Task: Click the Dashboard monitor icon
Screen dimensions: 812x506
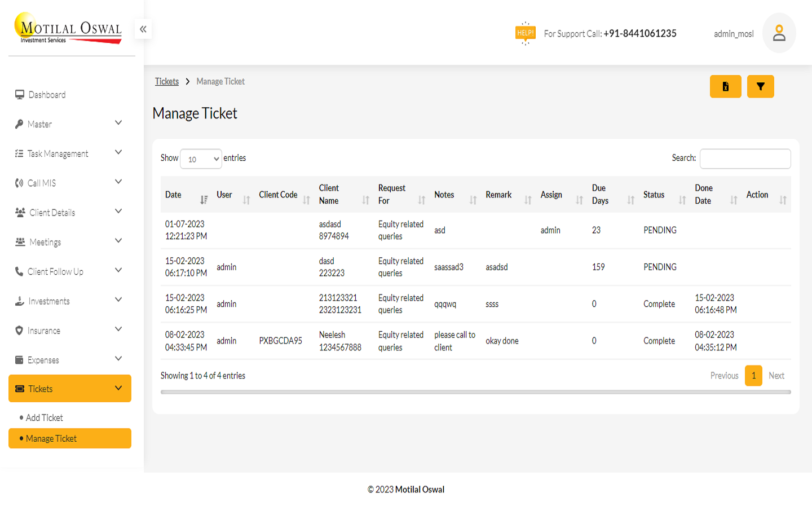Action: [20, 94]
